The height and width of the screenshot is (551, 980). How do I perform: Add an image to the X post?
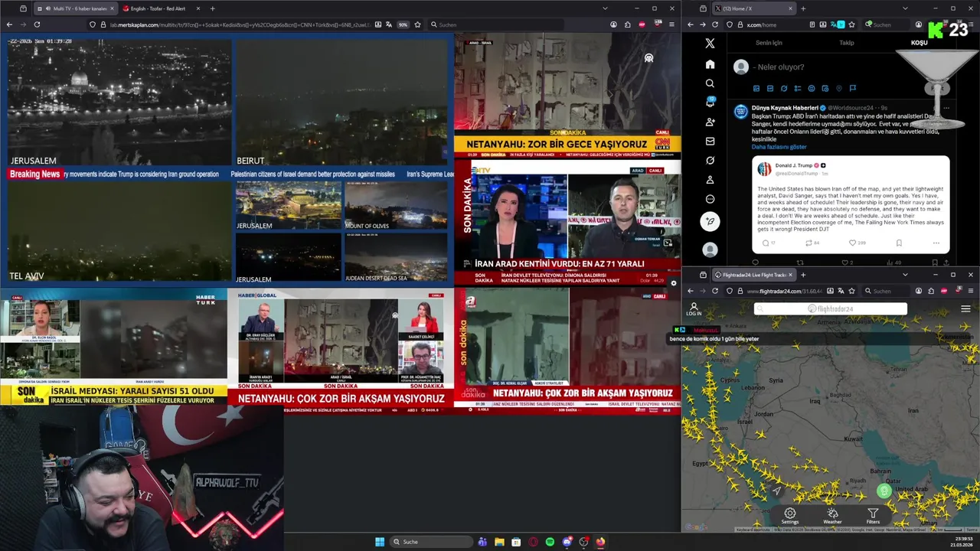click(x=756, y=89)
